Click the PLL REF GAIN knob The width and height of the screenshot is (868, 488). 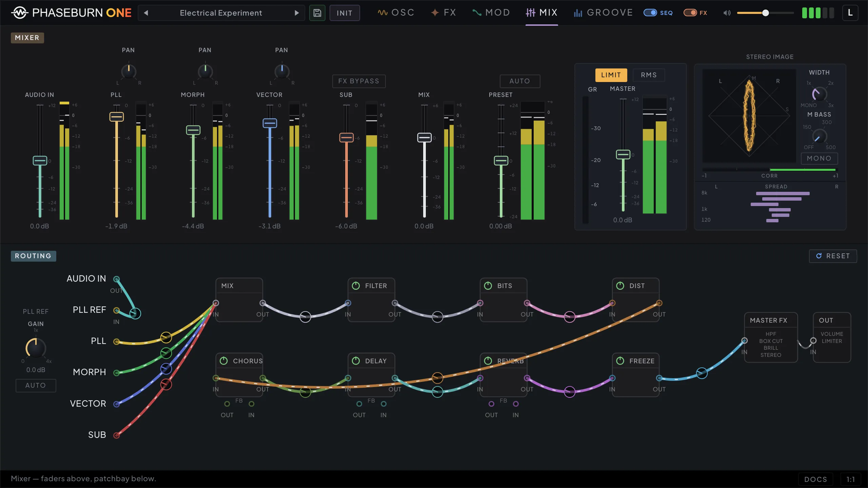36,348
